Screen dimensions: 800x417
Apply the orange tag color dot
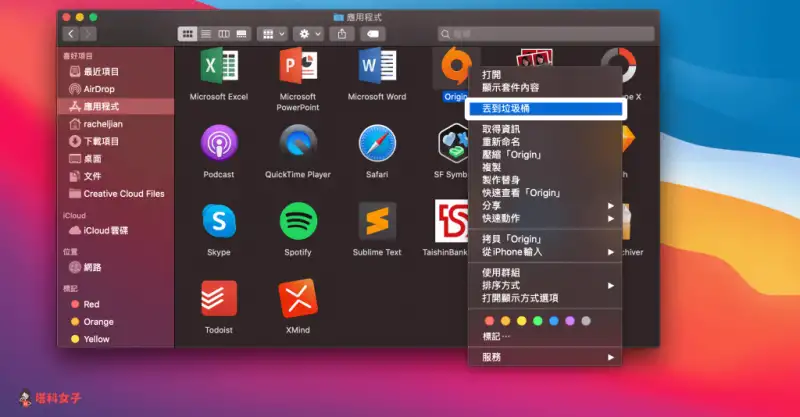click(x=506, y=321)
